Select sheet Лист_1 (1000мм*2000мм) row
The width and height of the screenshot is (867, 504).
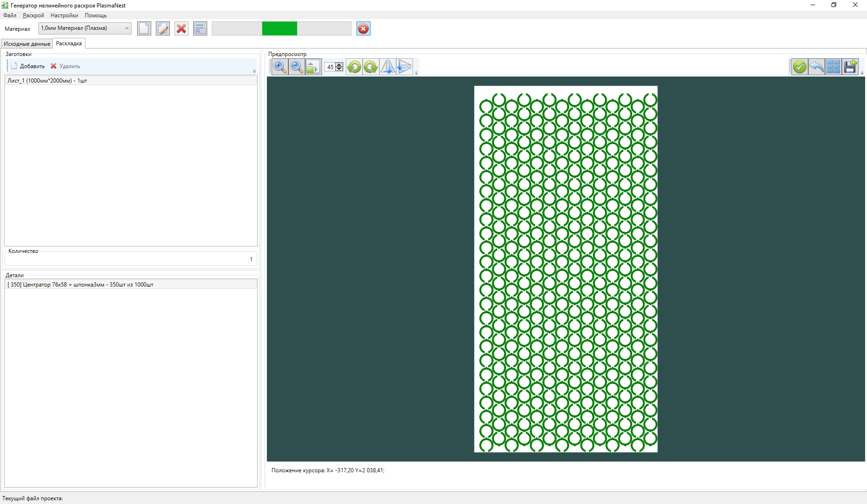click(x=131, y=81)
